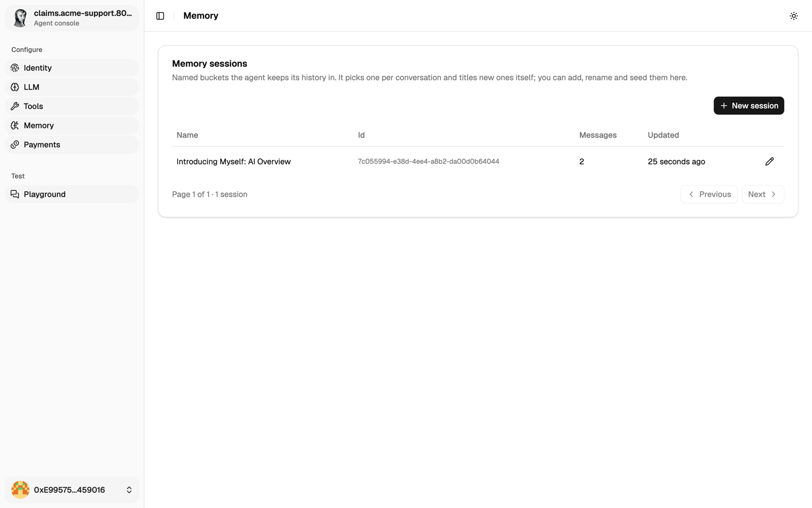The width and height of the screenshot is (812, 508).
Task: Select Memory in the sidebar
Action: pyautogui.click(x=72, y=125)
